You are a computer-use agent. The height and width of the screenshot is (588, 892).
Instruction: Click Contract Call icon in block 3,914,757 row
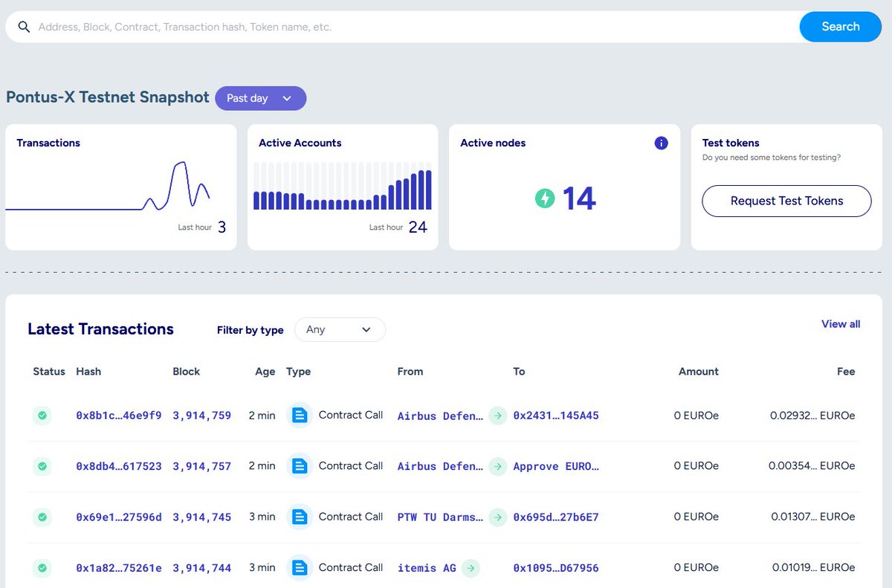tap(300, 466)
